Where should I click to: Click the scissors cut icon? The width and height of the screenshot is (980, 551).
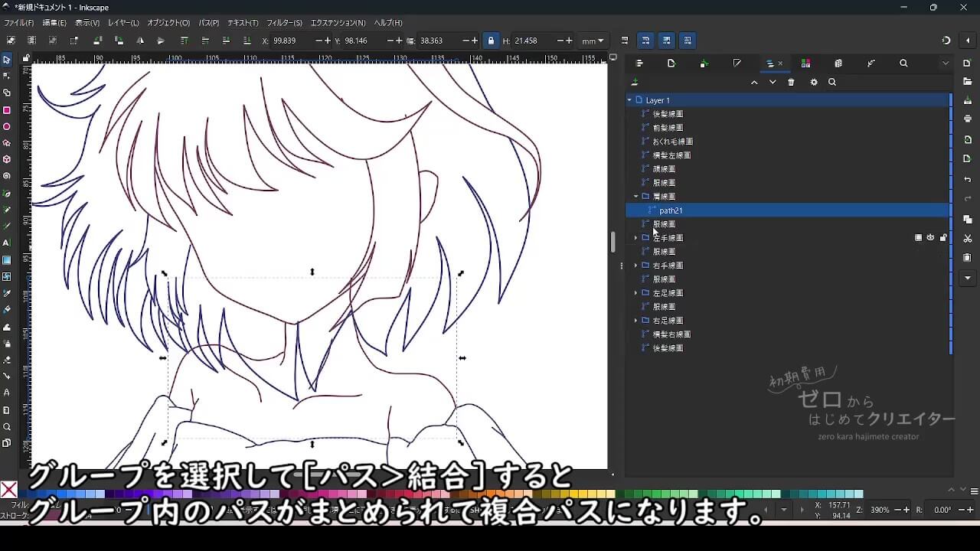(968, 239)
